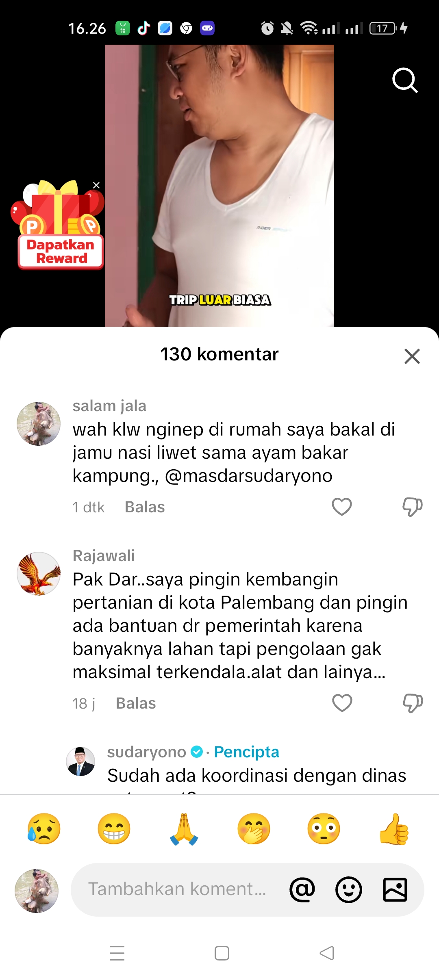The height and width of the screenshot is (980, 439).
Task: Like Rajawali's comment with heart
Action: 342,703
